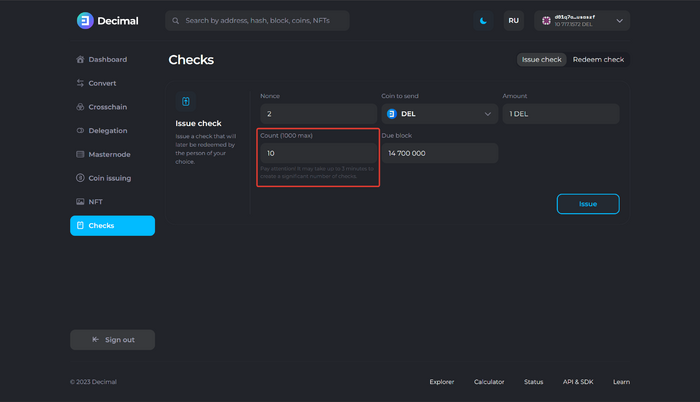Open the Coin to send dropdown
700x402 pixels.
tap(440, 114)
